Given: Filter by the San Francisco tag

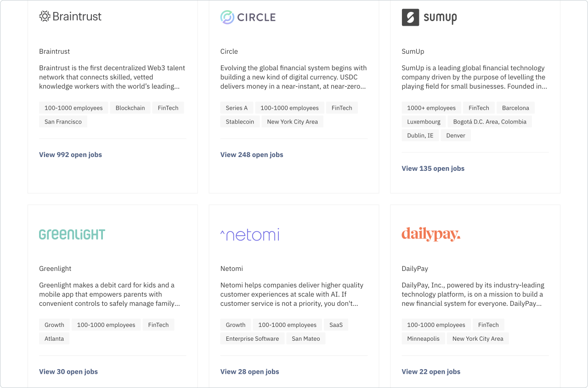Looking at the screenshot, I should 63,121.
